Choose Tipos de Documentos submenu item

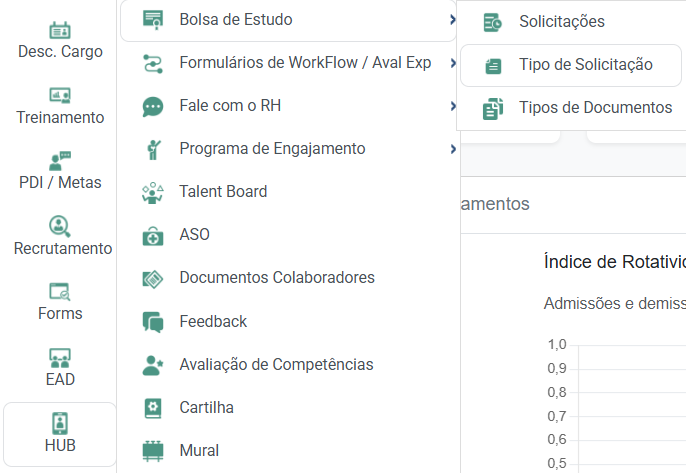(x=595, y=108)
